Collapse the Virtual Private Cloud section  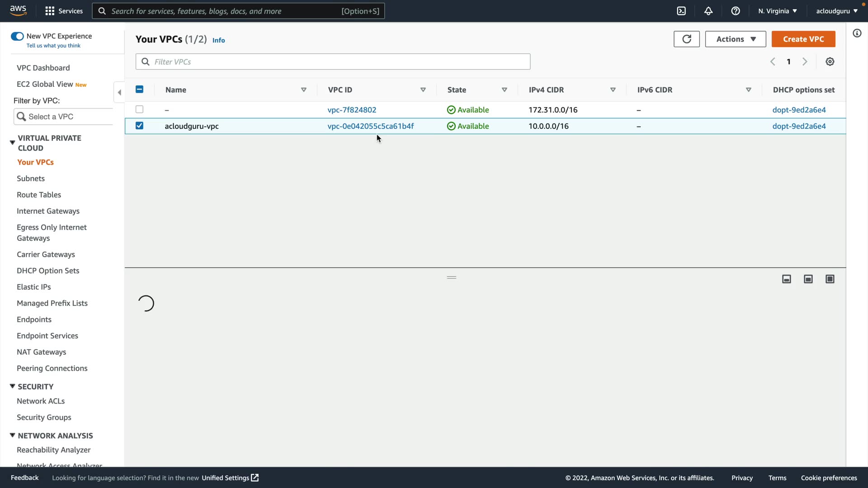pyautogui.click(x=13, y=143)
